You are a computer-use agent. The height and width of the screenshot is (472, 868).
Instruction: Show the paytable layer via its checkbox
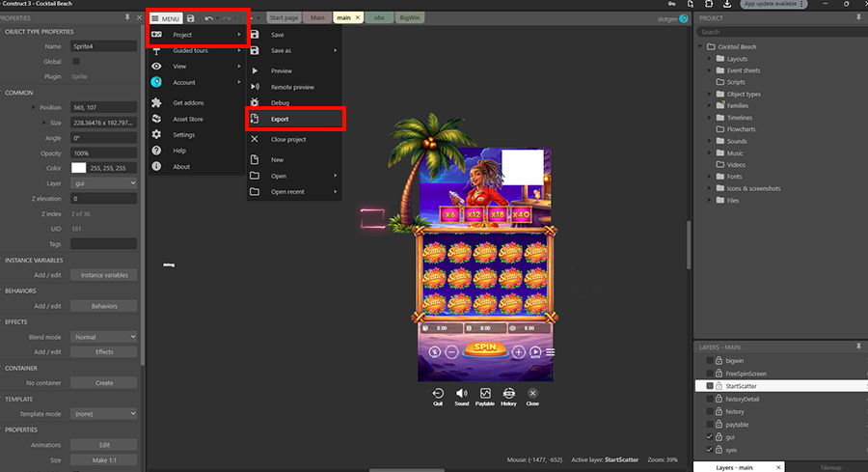[x=710, y=425]
